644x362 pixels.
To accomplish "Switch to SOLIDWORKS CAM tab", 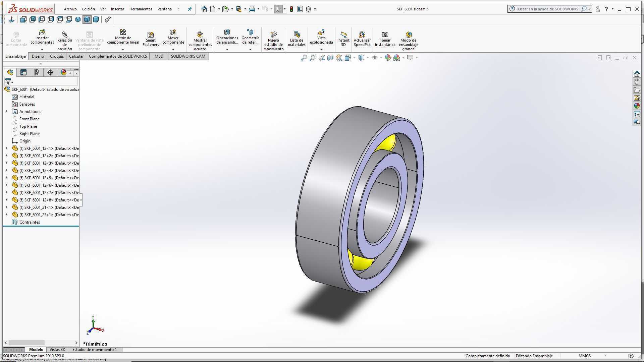I will [x=188, y=56].
